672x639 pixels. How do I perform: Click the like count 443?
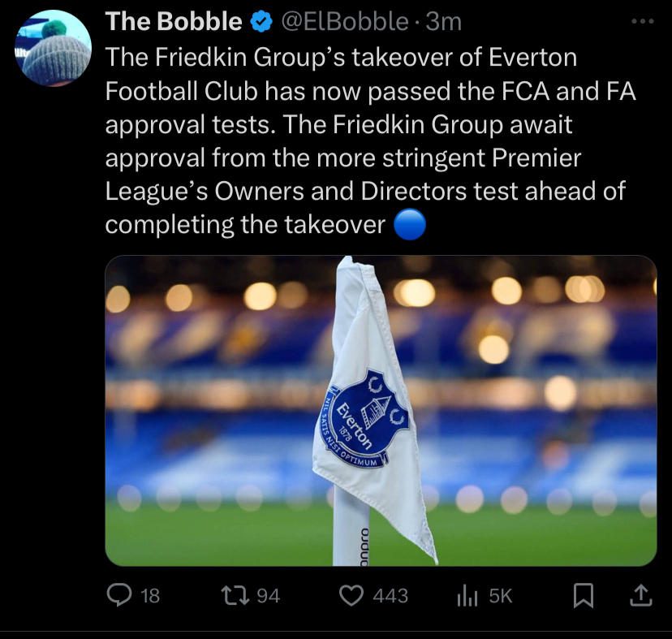(390, 596)
